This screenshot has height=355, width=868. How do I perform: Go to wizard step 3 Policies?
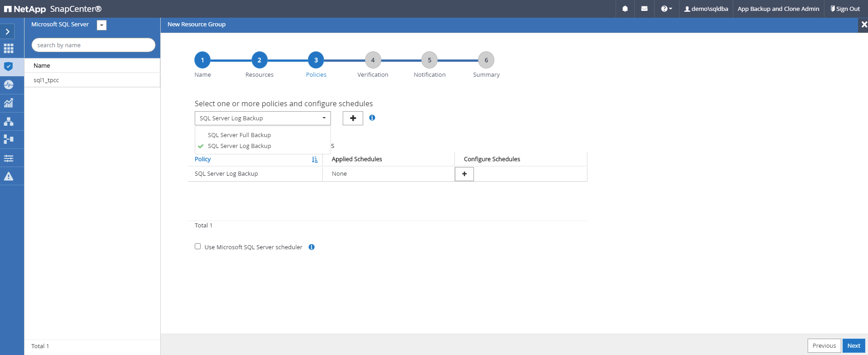tap(316, 60)
